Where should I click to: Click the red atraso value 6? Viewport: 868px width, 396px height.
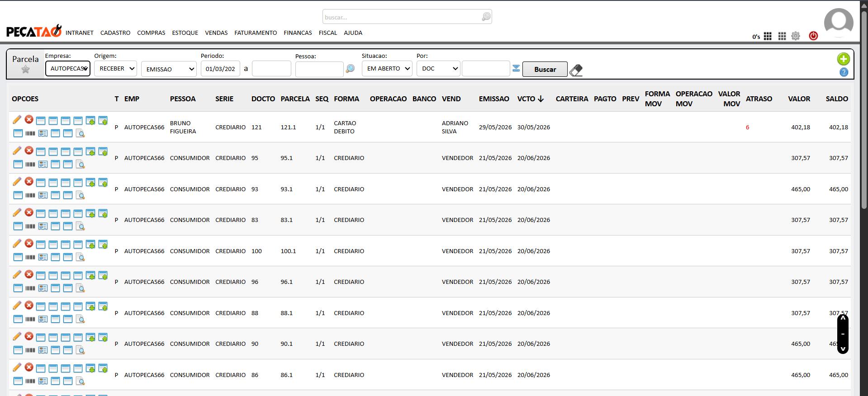747,127
